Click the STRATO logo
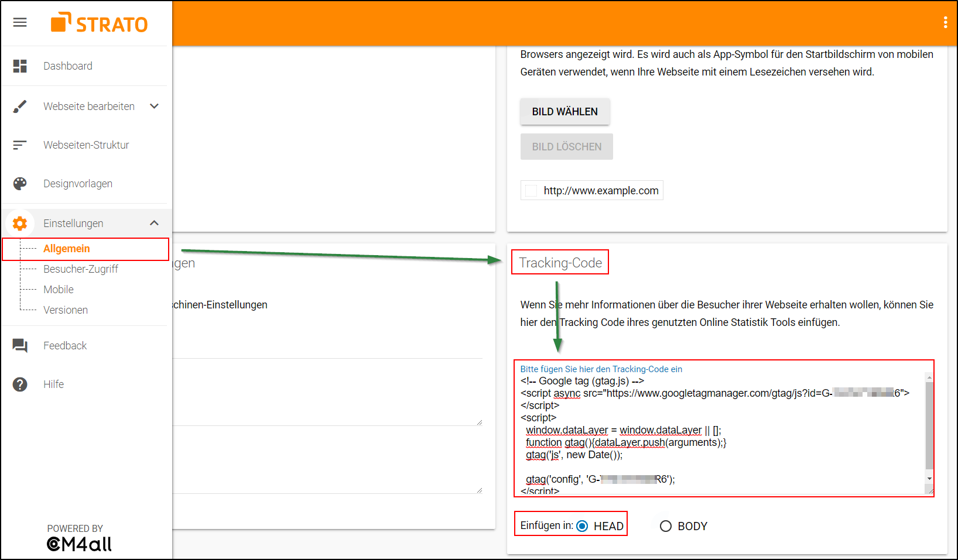Viewport: 958px width, 560px height. [100, 23]
